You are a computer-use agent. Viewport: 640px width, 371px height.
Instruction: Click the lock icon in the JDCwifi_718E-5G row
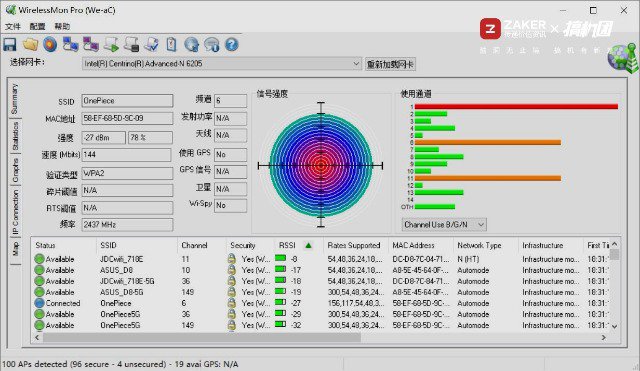click(231, 281)
